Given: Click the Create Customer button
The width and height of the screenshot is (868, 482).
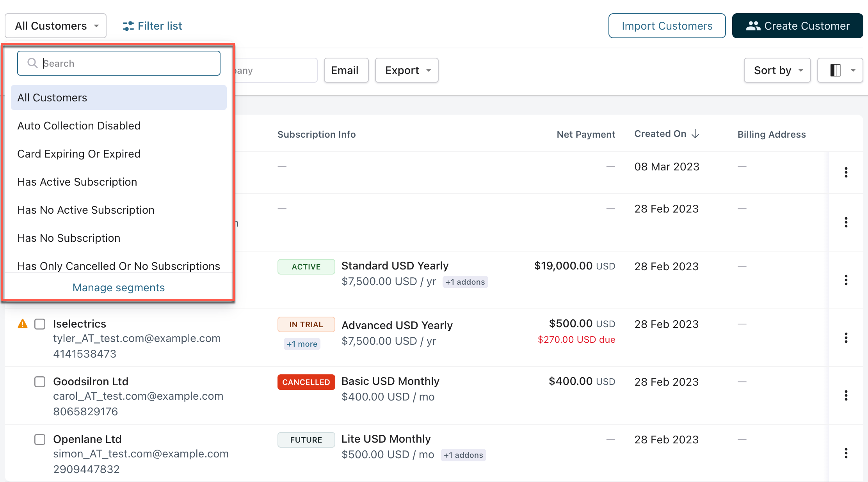Looking at the screenshot, I should [x=797, y=26].
